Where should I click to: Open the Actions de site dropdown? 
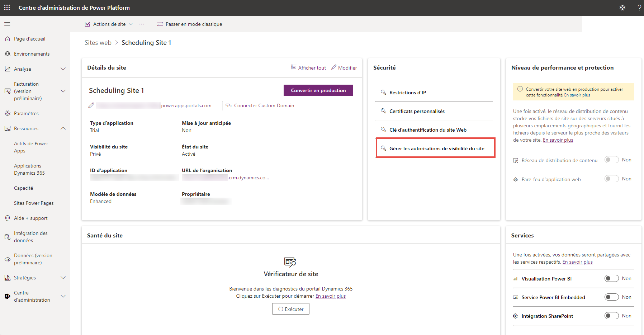click(x=109, y=24)
